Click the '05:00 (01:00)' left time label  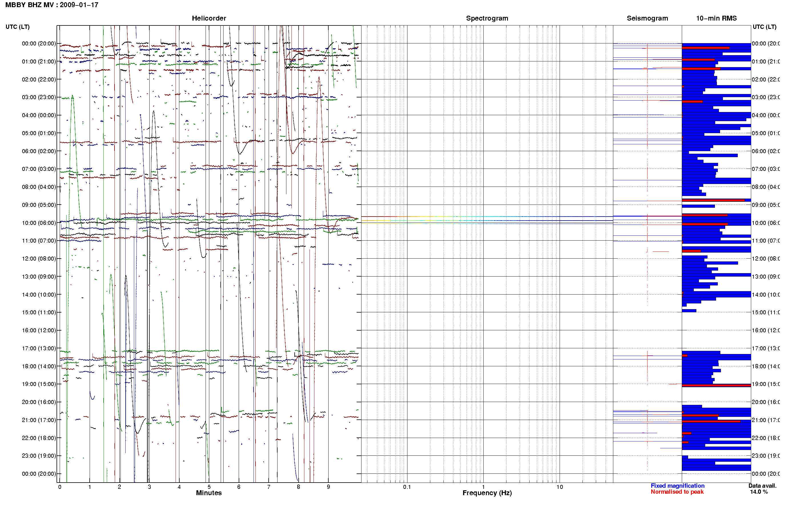(x=39, y=133)
